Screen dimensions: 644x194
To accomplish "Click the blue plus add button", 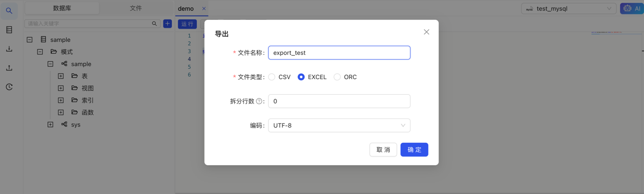I will click(167, 23).
